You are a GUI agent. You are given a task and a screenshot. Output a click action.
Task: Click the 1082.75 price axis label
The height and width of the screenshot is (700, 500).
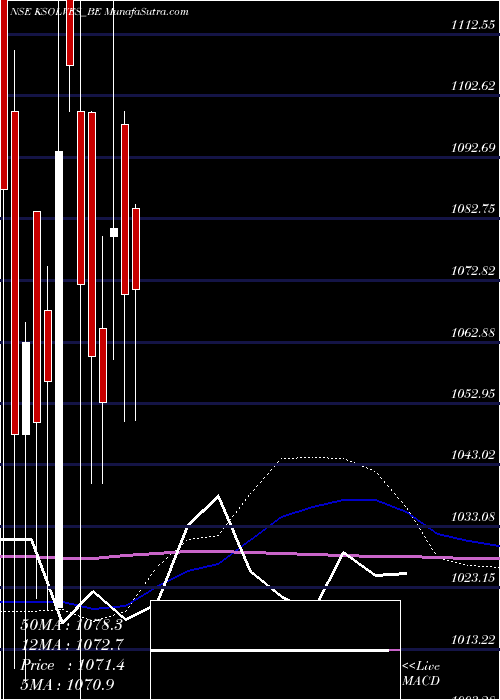click(473, 209)
